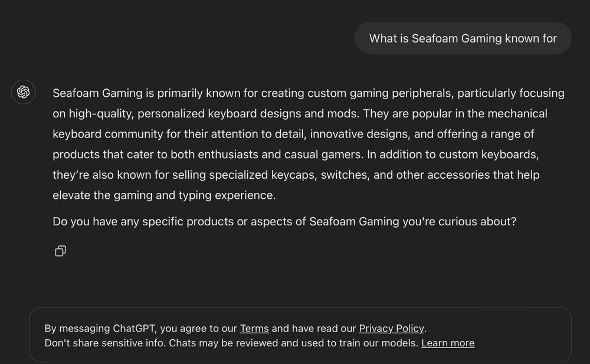Screen dimensions: 590x364
Task: Select the Seafoam Gaming question bubble
Action: click(463, 38)
